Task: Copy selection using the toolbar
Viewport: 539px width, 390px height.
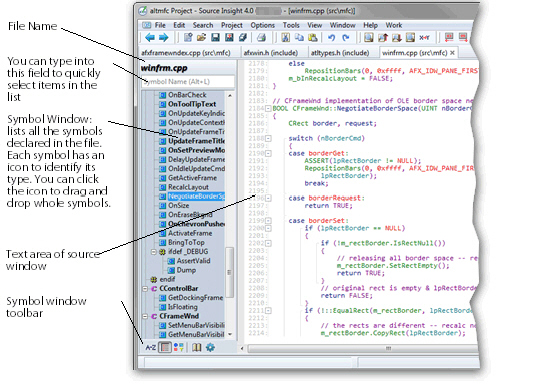Action: (x=299, y=37)
